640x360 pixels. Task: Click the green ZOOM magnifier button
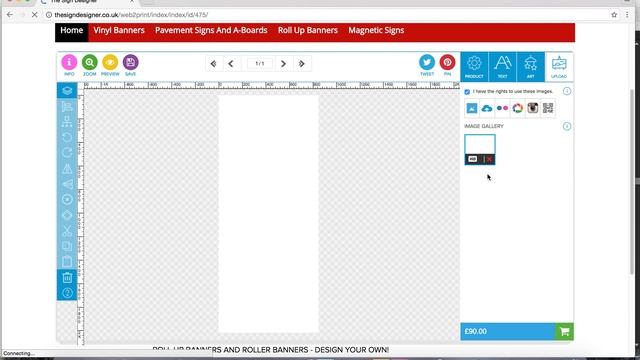(89, 62)
